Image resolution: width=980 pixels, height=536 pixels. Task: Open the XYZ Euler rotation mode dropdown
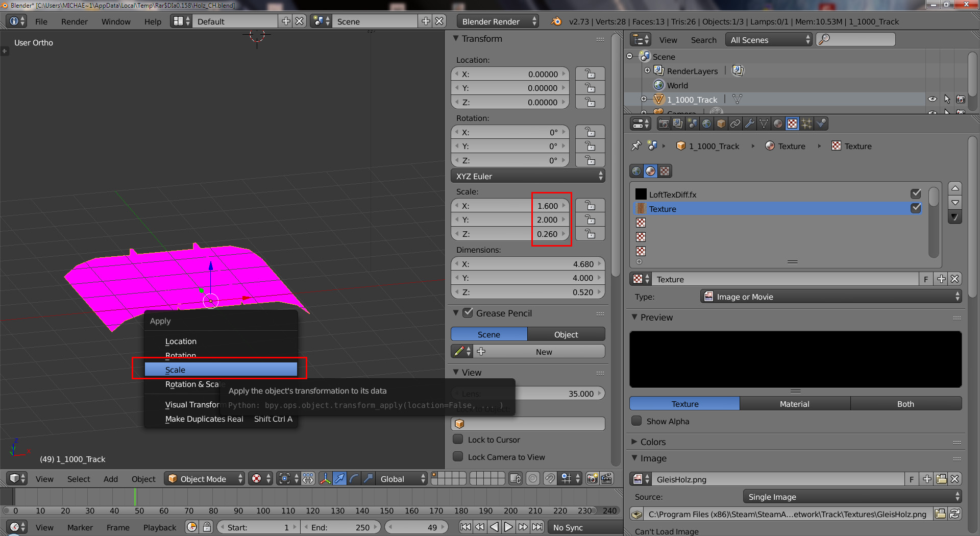tap(528, 176)
